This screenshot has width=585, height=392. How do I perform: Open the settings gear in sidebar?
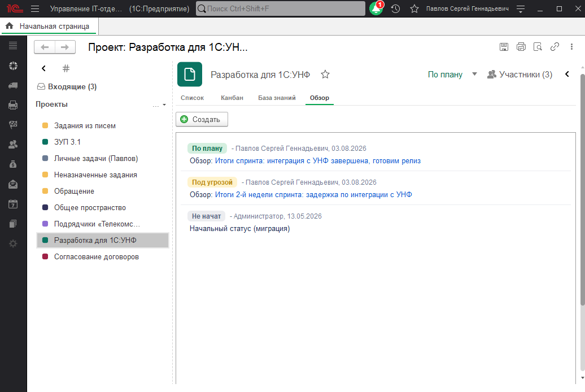point(13,243)
